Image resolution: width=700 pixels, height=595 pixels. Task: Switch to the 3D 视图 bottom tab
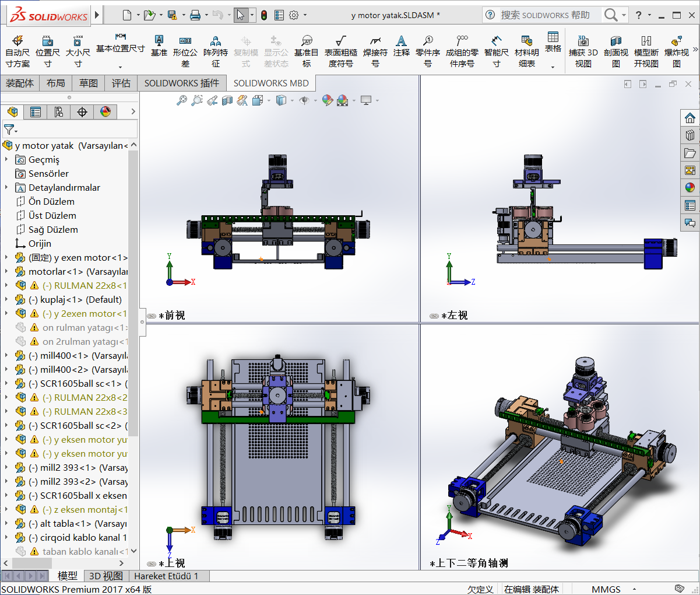(x=105, y=576)
